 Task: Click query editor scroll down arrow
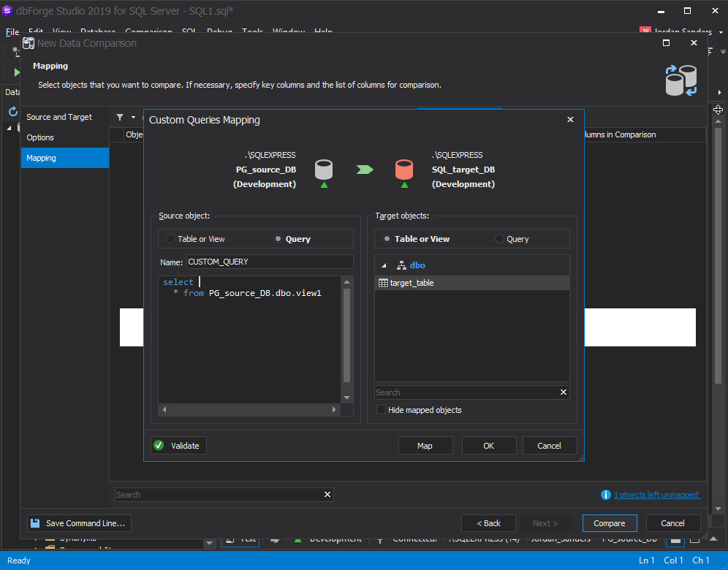[x=346, y=398]
